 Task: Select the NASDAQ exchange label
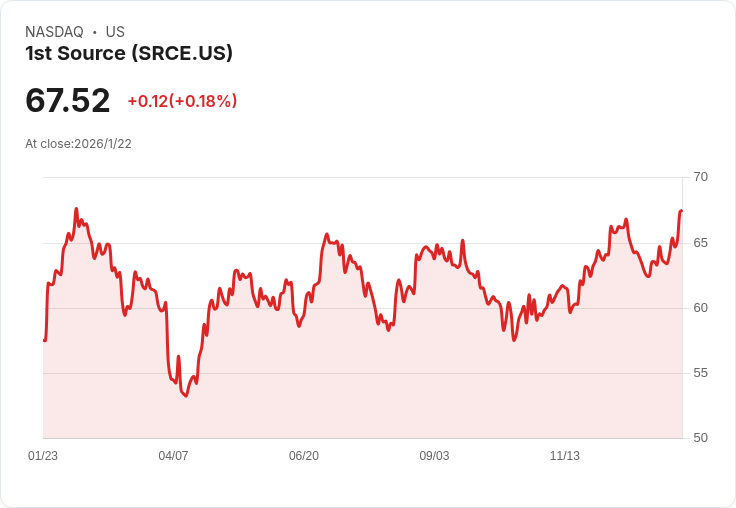tap(54, 32)
